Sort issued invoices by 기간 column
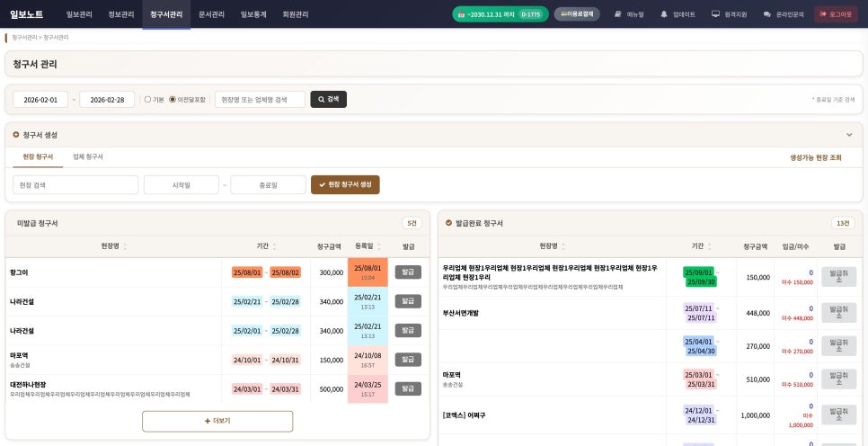Viewport: 868px width, 446px height. click(x=709, y=246)
